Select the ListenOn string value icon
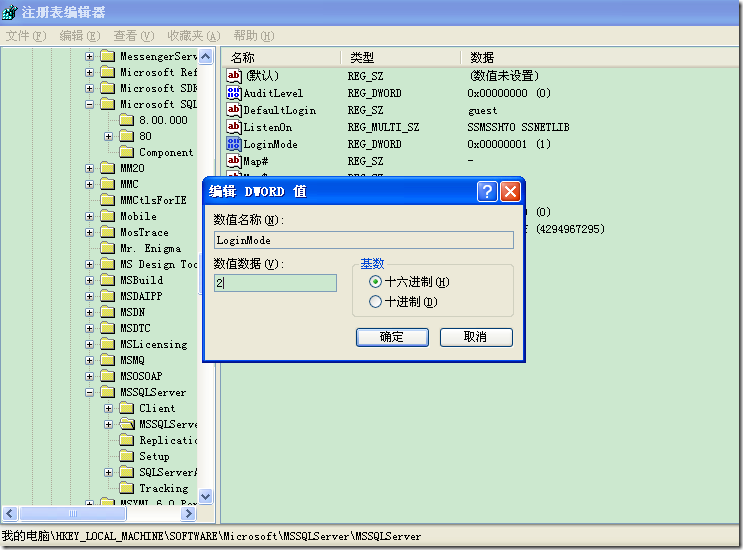743x550 pixels. (234, 127)
